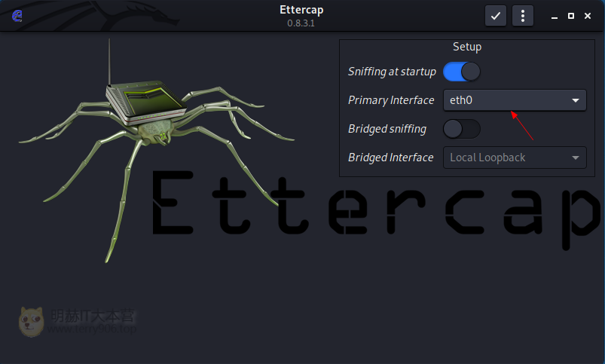Enable the Bridged sniffing switch
This screenshot has height=364, width=605.
[461, 129]
